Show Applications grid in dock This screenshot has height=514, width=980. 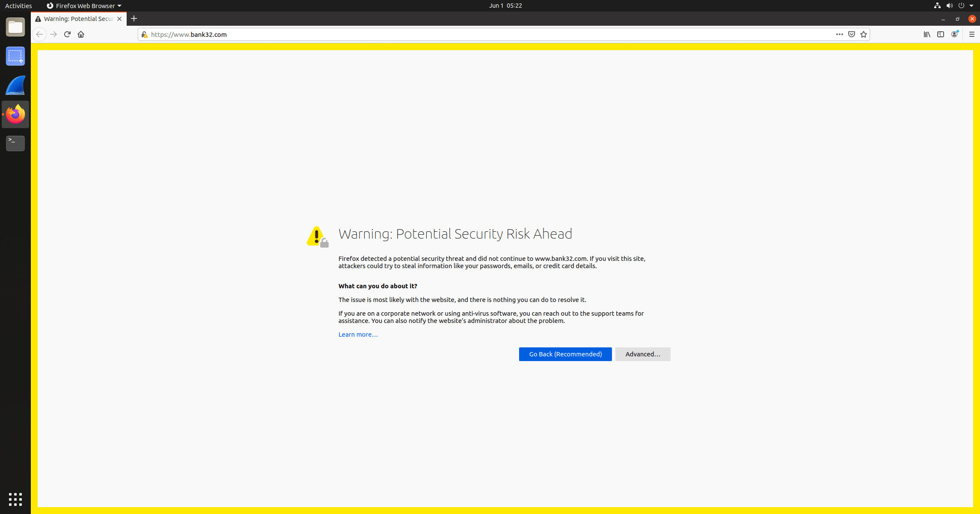[x=15, y=499]
